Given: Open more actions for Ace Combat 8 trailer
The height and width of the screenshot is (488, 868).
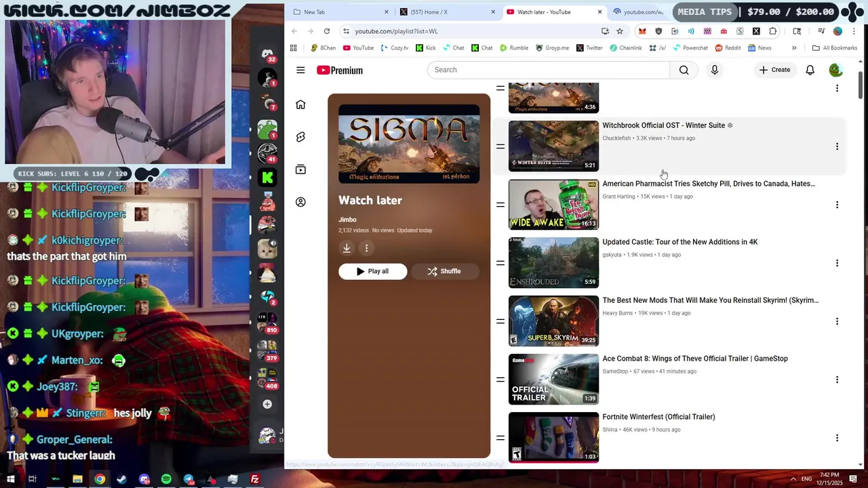Looking at the screenshot, I should (837, 380).
